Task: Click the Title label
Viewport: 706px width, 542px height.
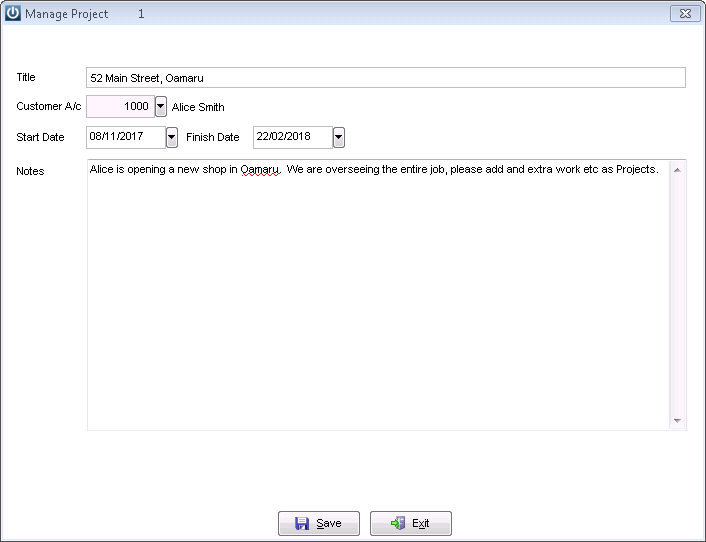Action: coord(26,77)
